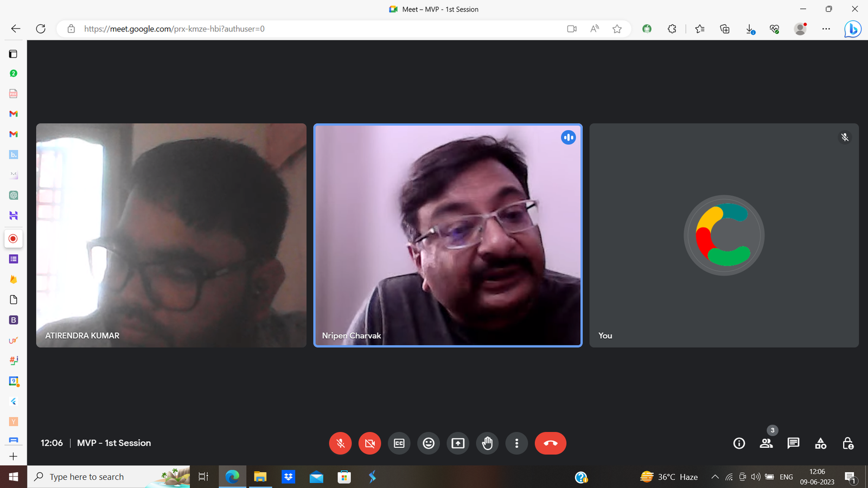Click the Windows taskbar search box
This screenshot has width=868, height=488.
coord(108,477)
